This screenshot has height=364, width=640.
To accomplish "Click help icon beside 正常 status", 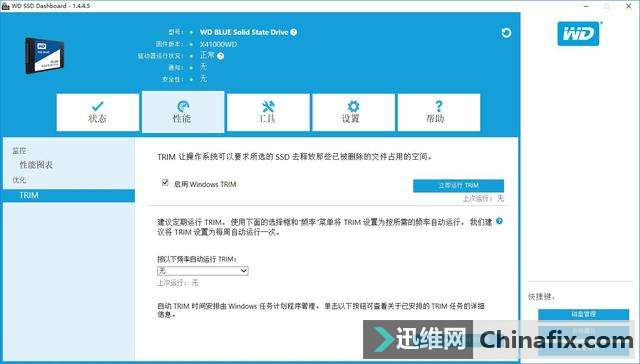I will (x=220, y=56).
